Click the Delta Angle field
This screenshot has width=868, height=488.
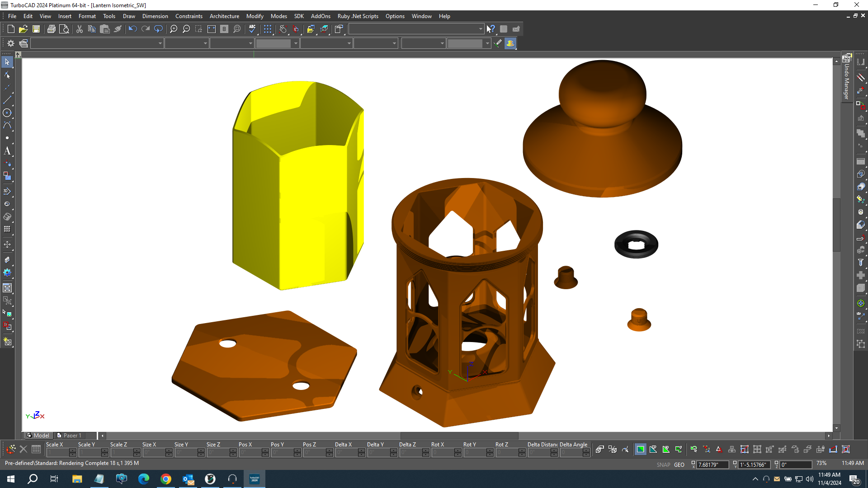pyautogui.click(x=571, y=452)
